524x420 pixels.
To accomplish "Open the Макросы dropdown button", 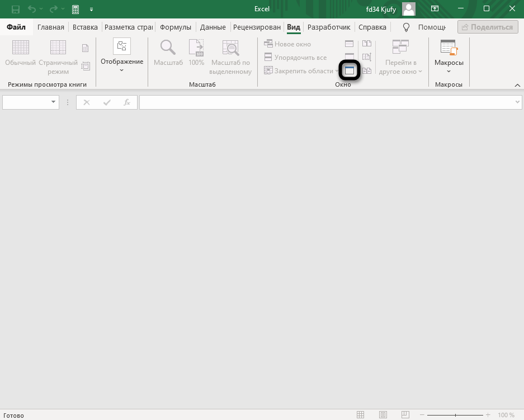I will [x=449, y=57].
